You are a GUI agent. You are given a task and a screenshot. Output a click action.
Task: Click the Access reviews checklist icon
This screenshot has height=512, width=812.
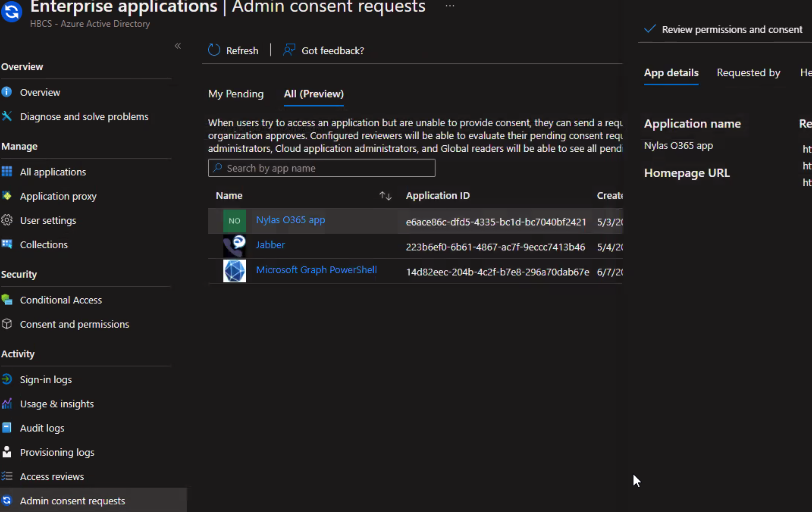tap(6, 476)
